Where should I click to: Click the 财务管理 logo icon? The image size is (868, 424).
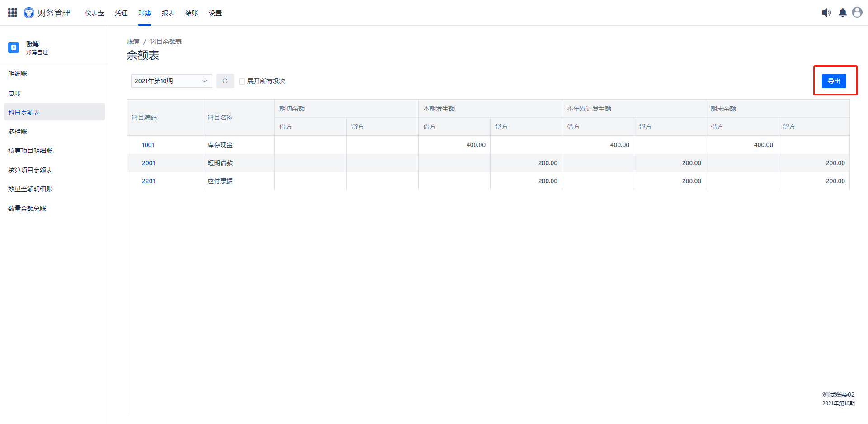click(x=29, y=13)
